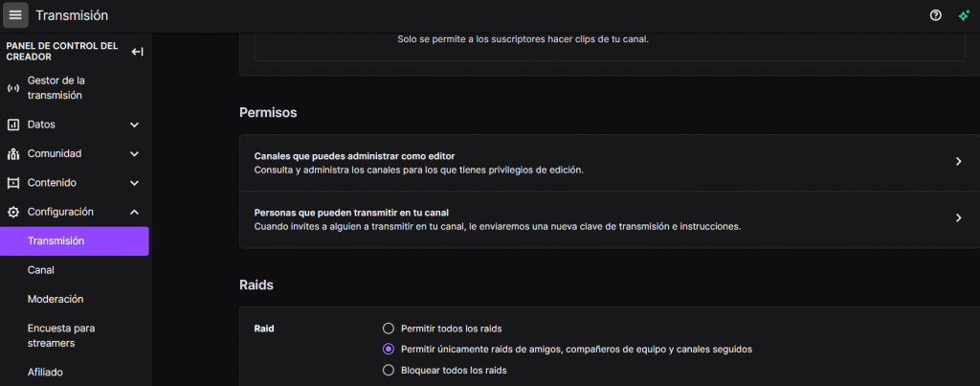The width and height of the screenshot is (980, 386).
Task: Open the hamburger navigation menu
Action: tap(15, 15)
